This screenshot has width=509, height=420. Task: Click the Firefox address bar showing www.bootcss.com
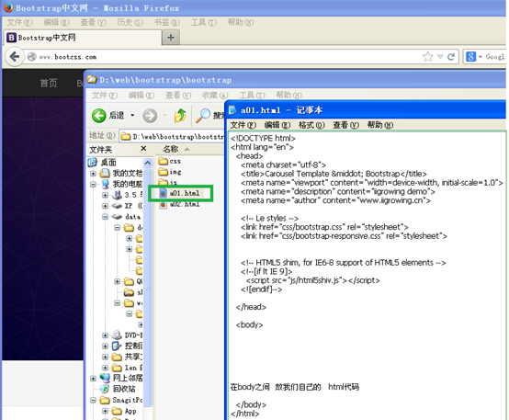tap(224, 57)
